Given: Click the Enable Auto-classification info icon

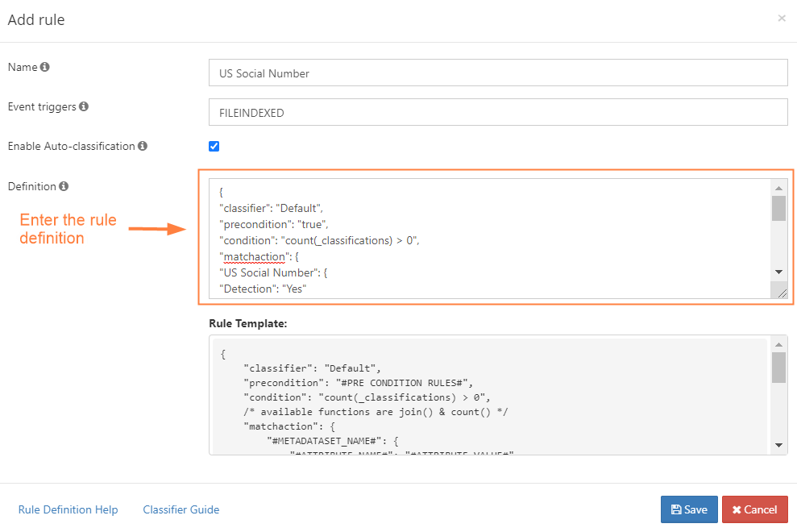Looking at the screenshot, I should (x=143, y=147).
